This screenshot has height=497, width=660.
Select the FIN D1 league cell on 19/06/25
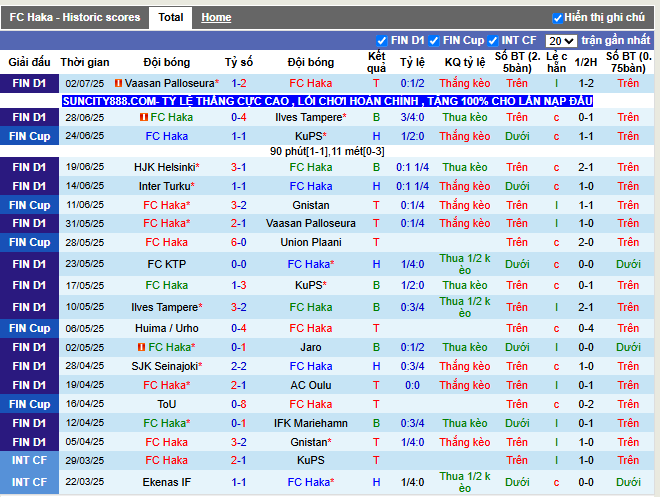29,167
